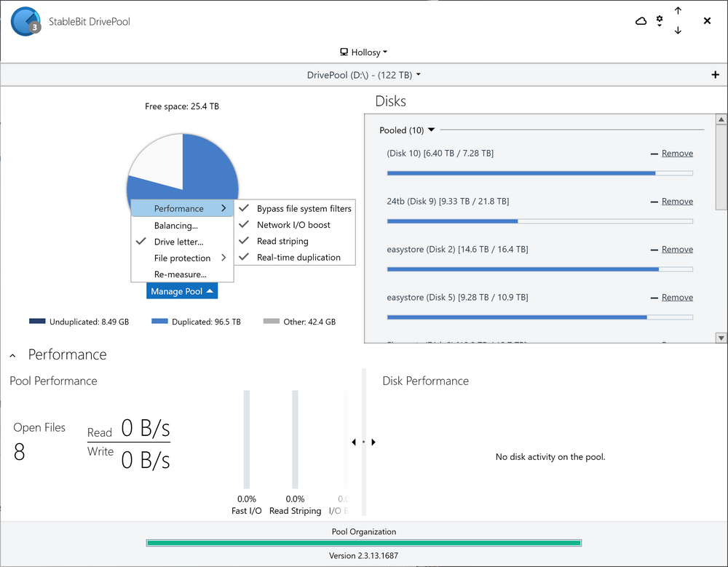Select Balancing... from Manage Pool menu

tap(176, 226)
